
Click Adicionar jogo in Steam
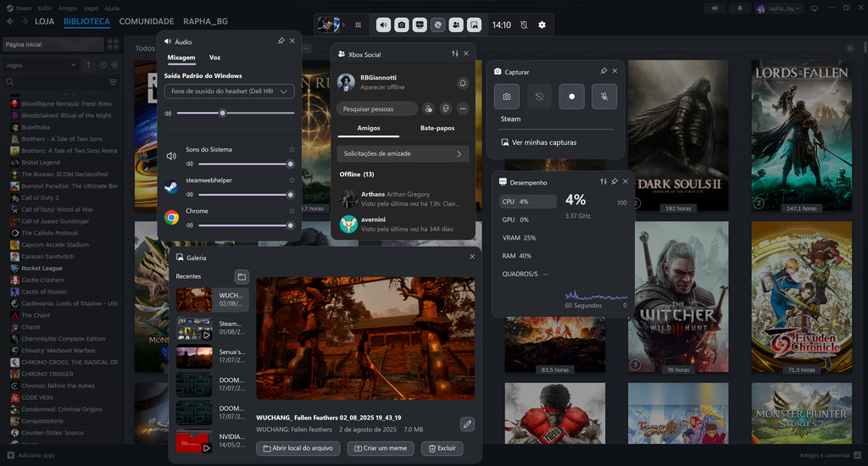31,455
